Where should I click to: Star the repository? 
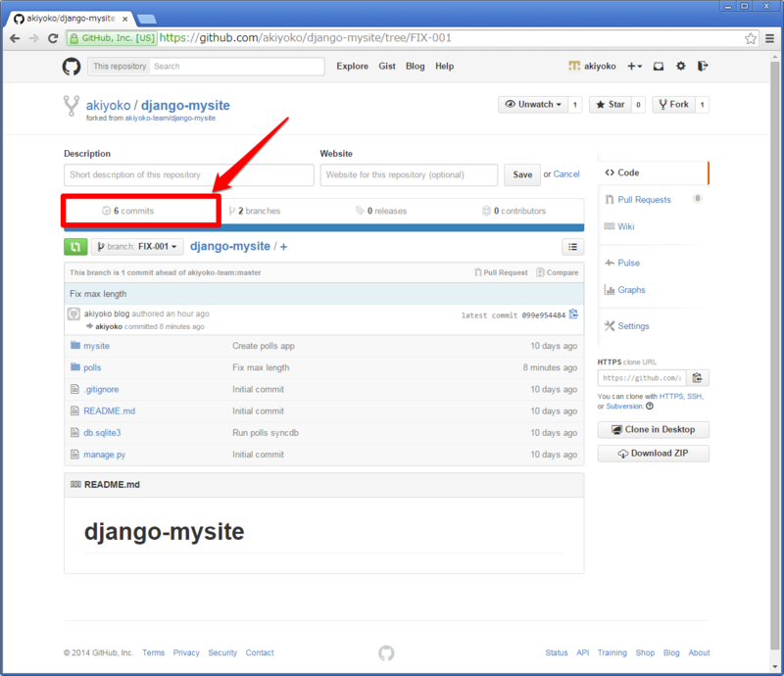click(611, 105)
